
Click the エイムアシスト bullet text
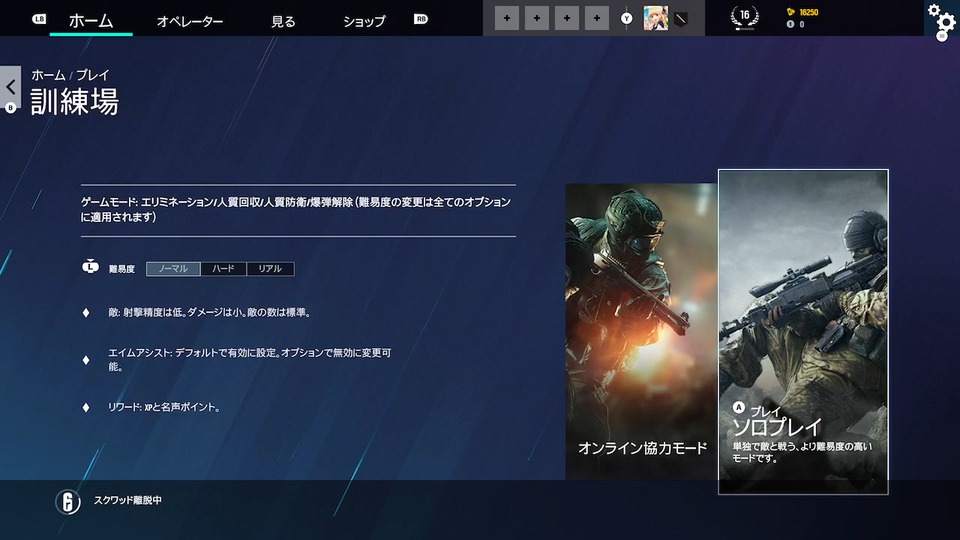tap(250, 359)
